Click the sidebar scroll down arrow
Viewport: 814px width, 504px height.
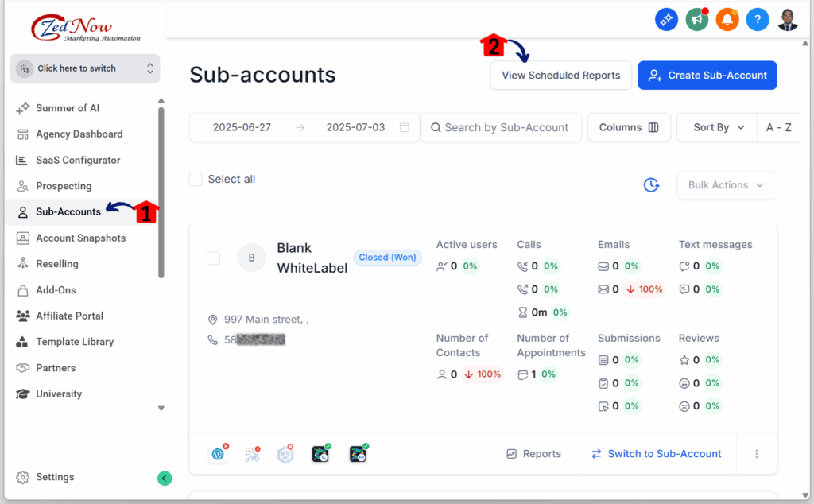pyautogui.click(x=161, y=408)
